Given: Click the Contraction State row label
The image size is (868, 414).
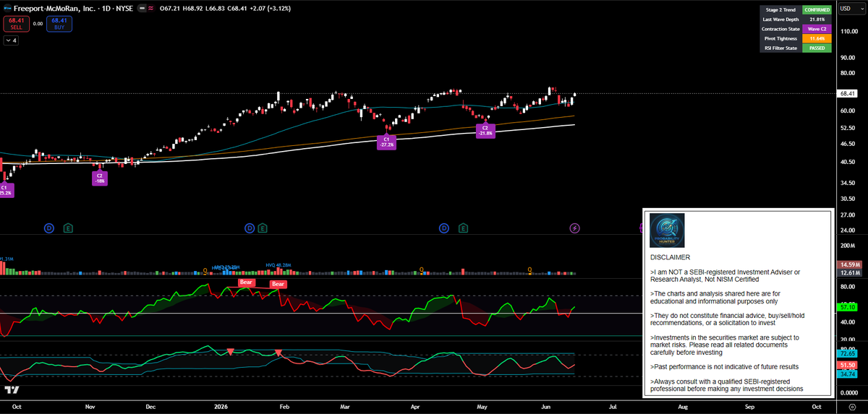Looking at the screenshot, I should (780, 29).
